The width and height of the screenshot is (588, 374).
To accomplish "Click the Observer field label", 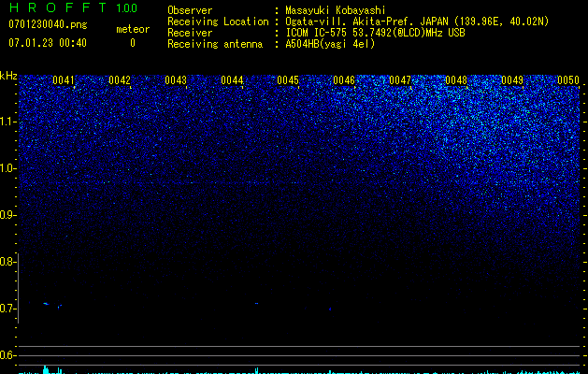I will pyautogui.click(x=190, y=10).
